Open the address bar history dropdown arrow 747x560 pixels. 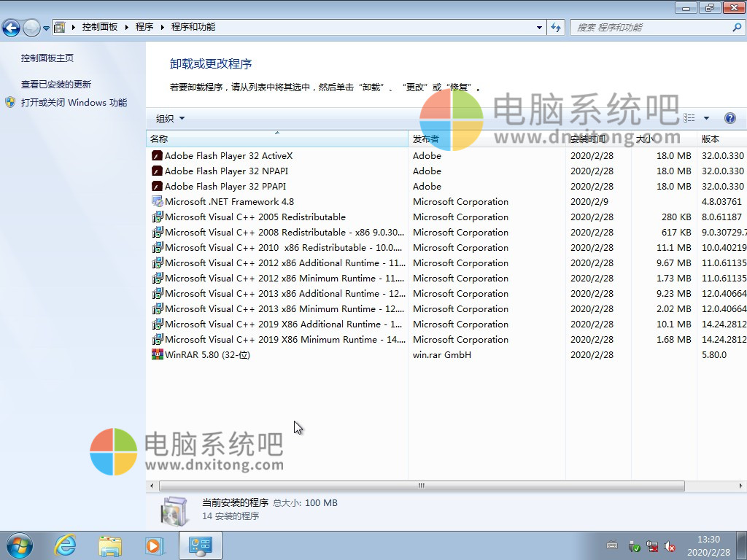tap(539, 27)
